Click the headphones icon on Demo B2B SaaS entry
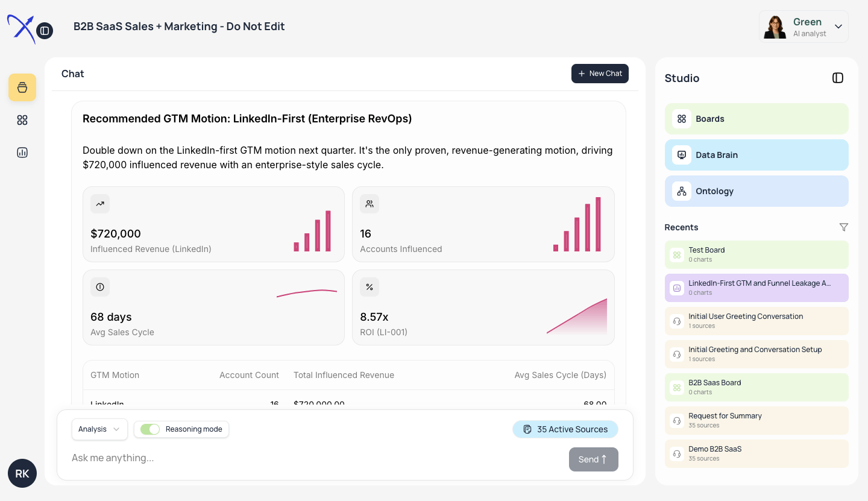This screenshot has width=868, height=501. click(x=677, y=453)
